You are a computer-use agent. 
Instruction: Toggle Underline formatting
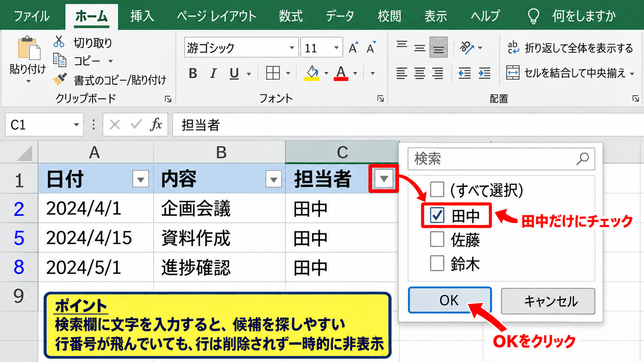pyautogui.click(x=234, y=73)
